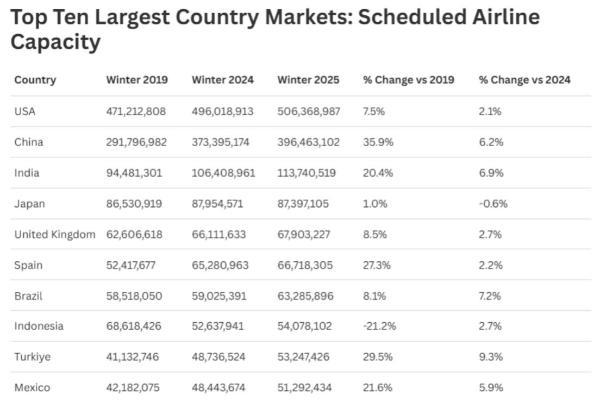Click the China row label

point(28,142)
